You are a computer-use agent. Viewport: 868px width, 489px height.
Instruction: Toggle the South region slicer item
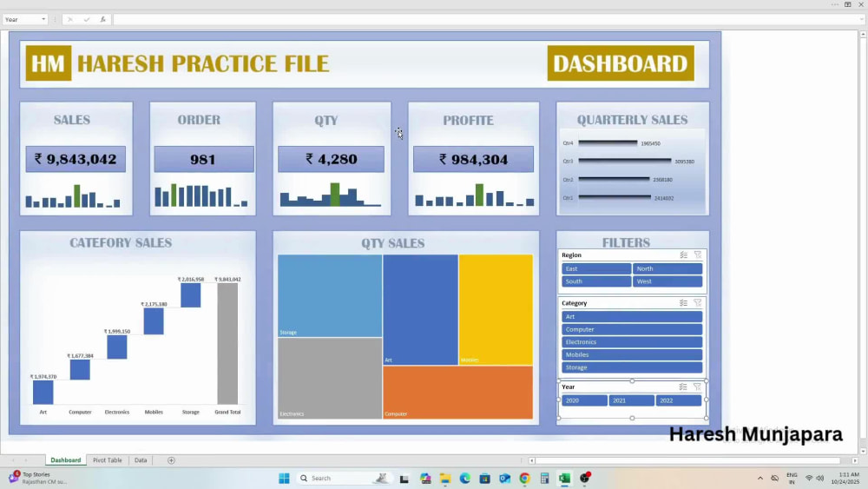coord(596,281)
